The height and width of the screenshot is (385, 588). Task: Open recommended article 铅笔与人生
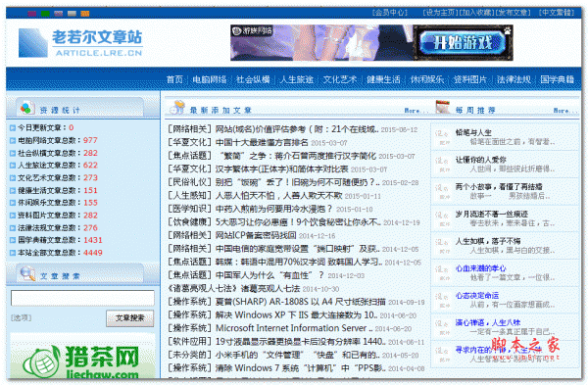point(473,132)
